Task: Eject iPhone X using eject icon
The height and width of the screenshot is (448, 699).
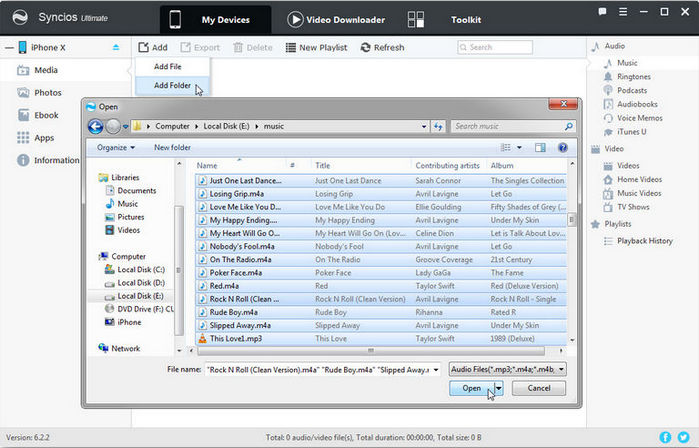Action: (116, 47)
